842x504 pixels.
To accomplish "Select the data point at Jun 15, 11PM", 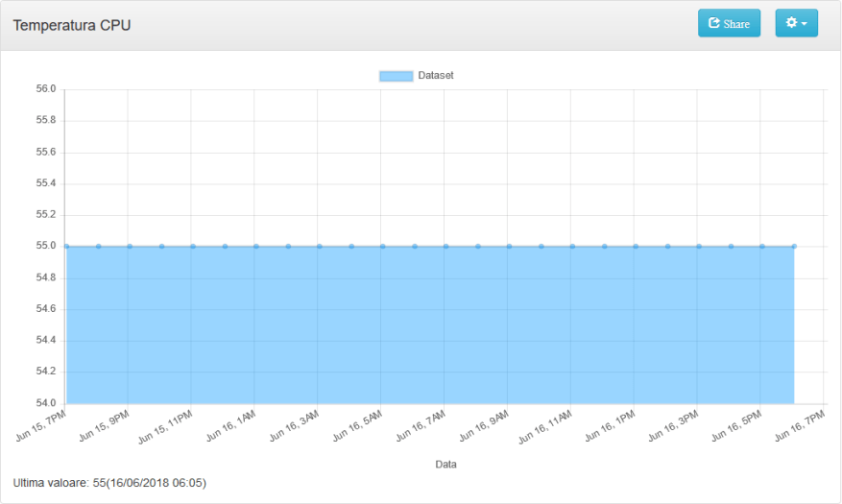I will (193, 247).
